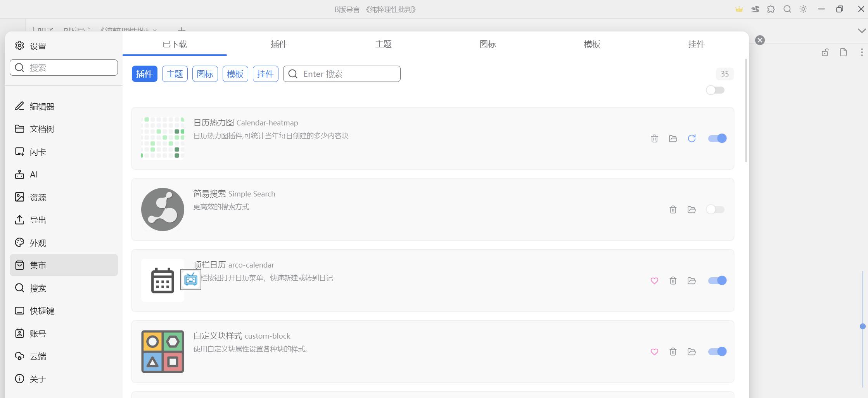Click the bird-shaped icon beside the crown
Viewport: 868px width, 398px height.
click(x=755, y=9)
